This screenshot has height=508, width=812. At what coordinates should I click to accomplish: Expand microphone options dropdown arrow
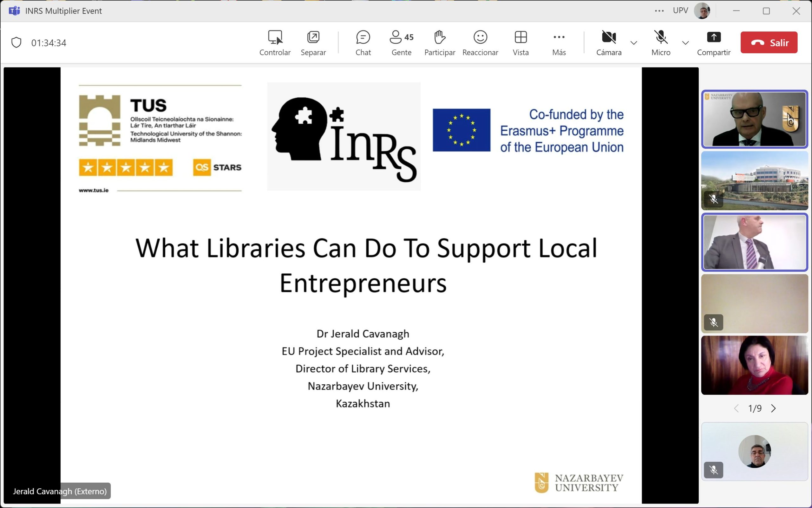685,43
